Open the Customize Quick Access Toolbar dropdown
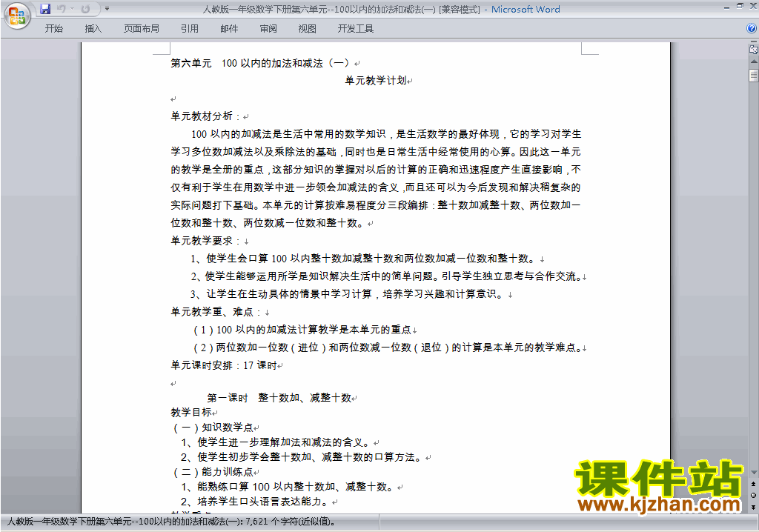 pyautogui.click(x=107, y=9)
